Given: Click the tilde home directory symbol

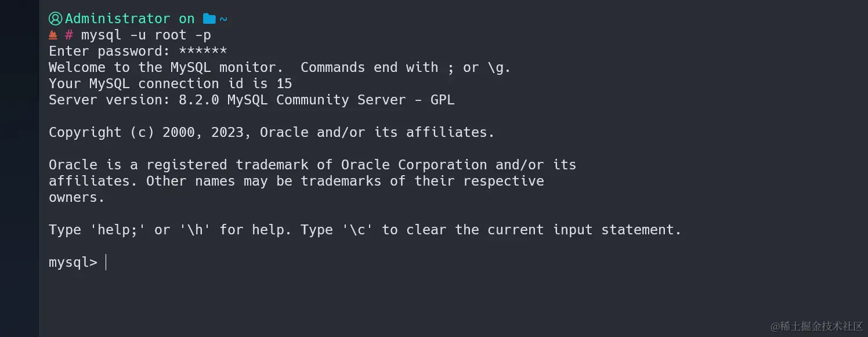Looking at the screenshot, I should click(x=223, y=19).
